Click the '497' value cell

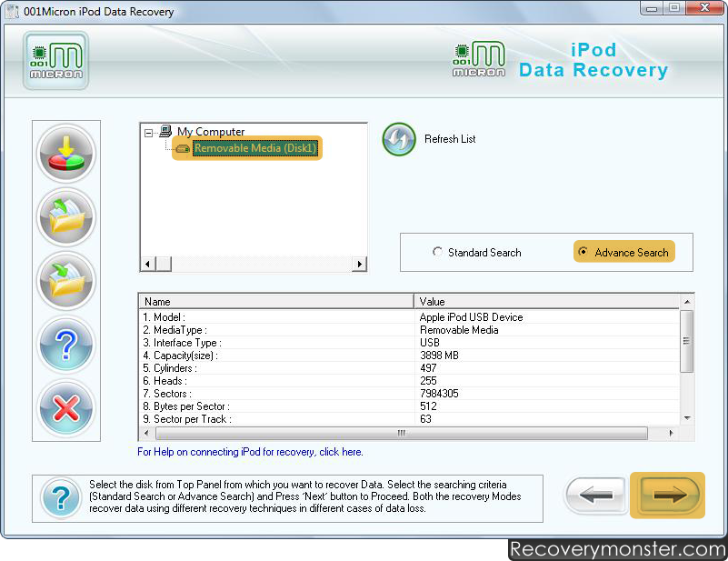coord(428,368)
